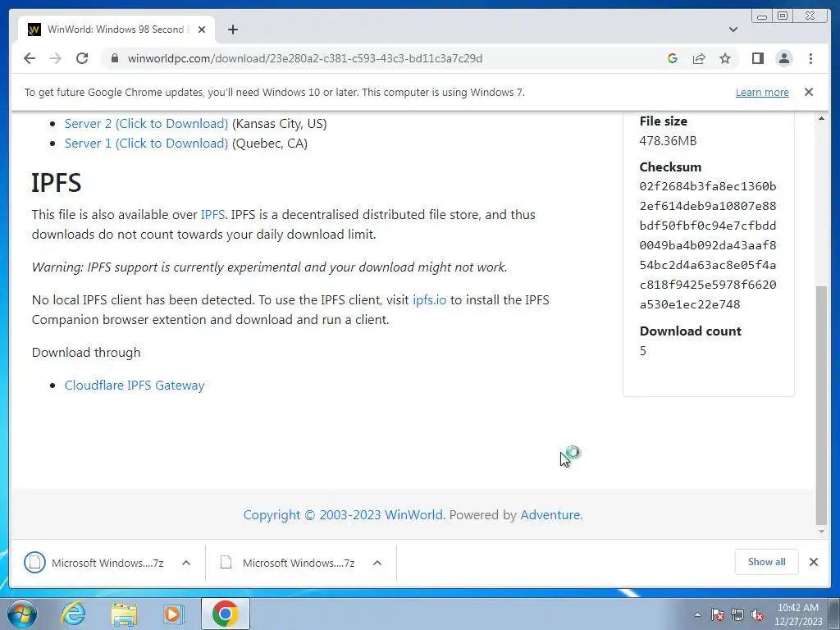Minimize the Chrome window
The image size is (840, 630).
tap(762, 16)
